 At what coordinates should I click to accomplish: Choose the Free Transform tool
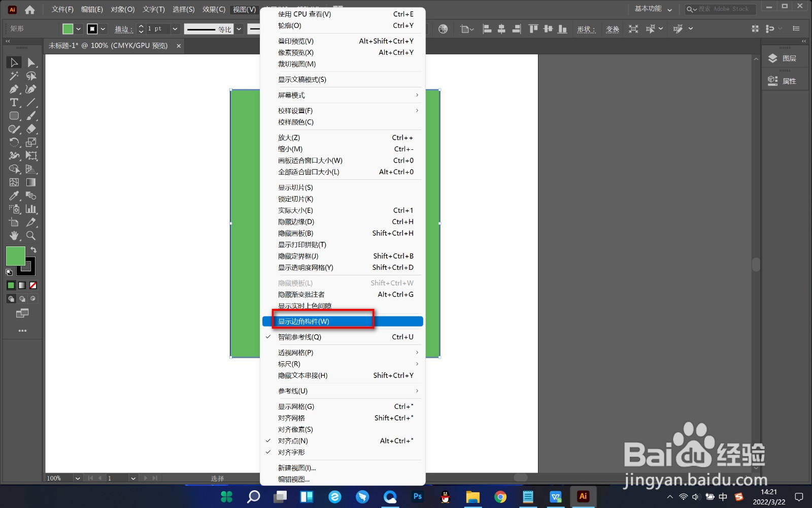(31, 156)
